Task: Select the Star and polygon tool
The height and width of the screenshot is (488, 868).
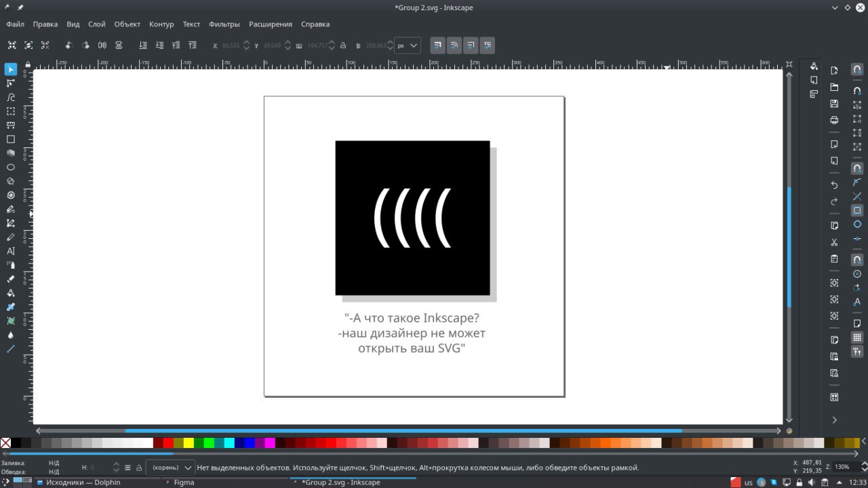Action: (11, 181)
